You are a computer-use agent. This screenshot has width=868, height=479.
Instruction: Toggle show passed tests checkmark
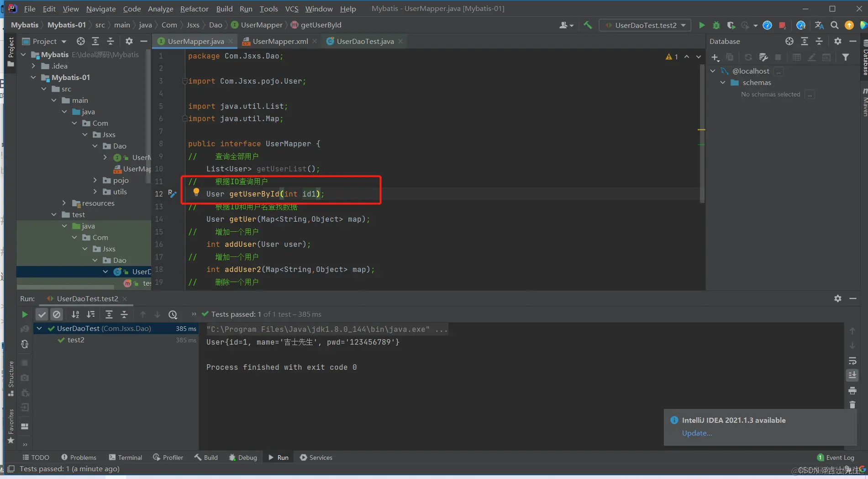(42, 314)
